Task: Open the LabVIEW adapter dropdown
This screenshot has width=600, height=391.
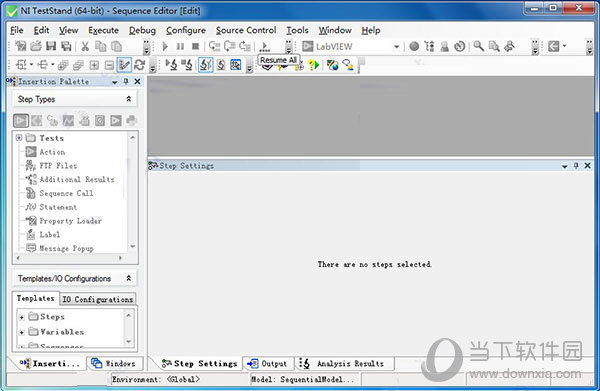Action: tap(396, 47)
